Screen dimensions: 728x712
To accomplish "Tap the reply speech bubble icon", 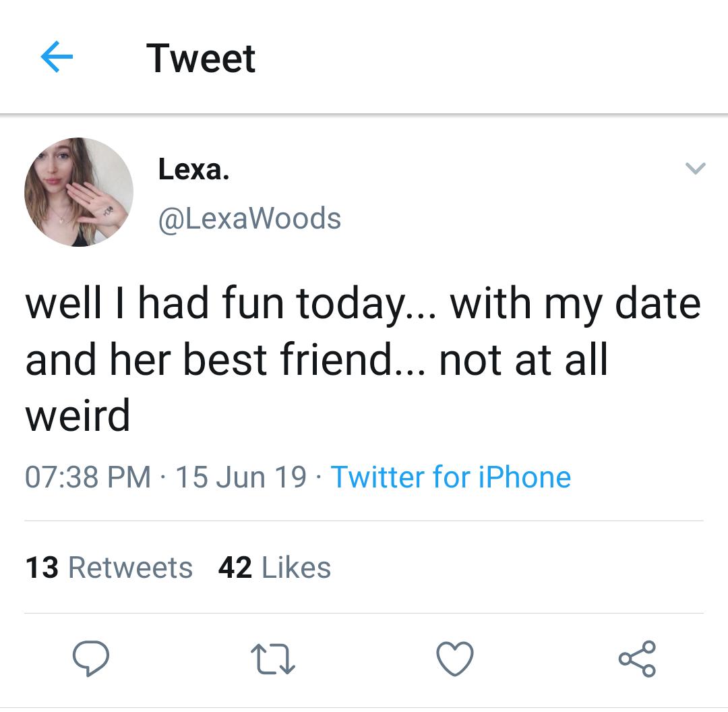I will [90, 658].
